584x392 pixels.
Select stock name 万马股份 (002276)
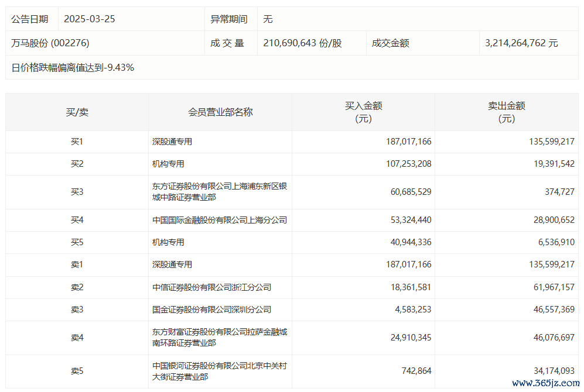(x=50, y=43)
